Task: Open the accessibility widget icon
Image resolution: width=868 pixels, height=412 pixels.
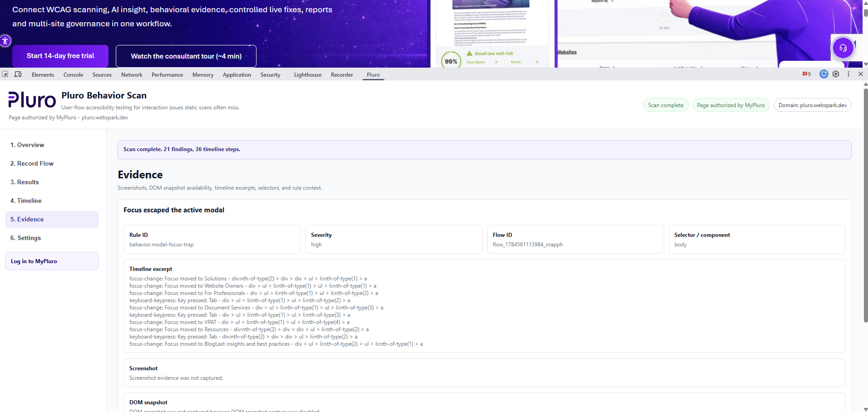Action: [5, 41]
